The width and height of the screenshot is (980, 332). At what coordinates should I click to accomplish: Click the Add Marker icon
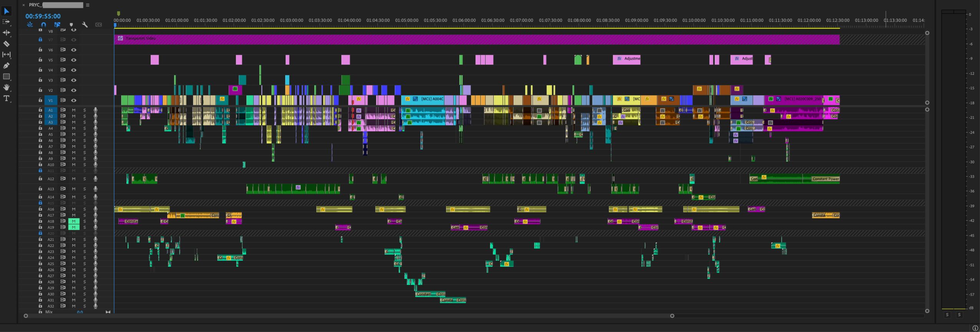(x=71, y=25)
